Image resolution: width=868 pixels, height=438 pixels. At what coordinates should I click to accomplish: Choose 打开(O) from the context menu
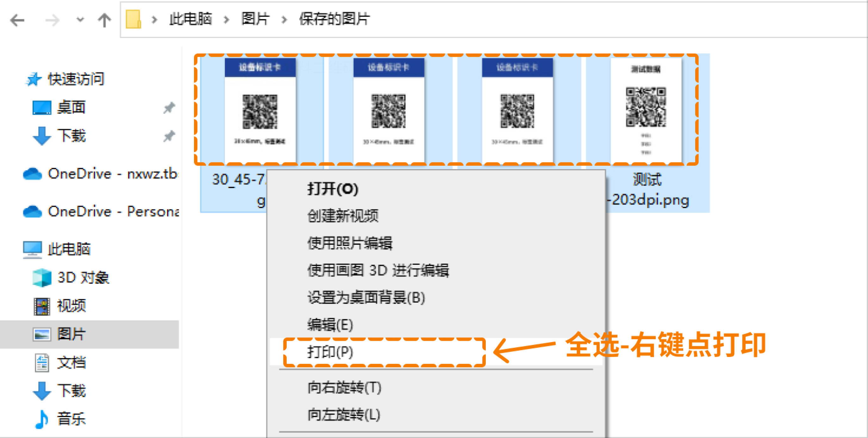333,189
